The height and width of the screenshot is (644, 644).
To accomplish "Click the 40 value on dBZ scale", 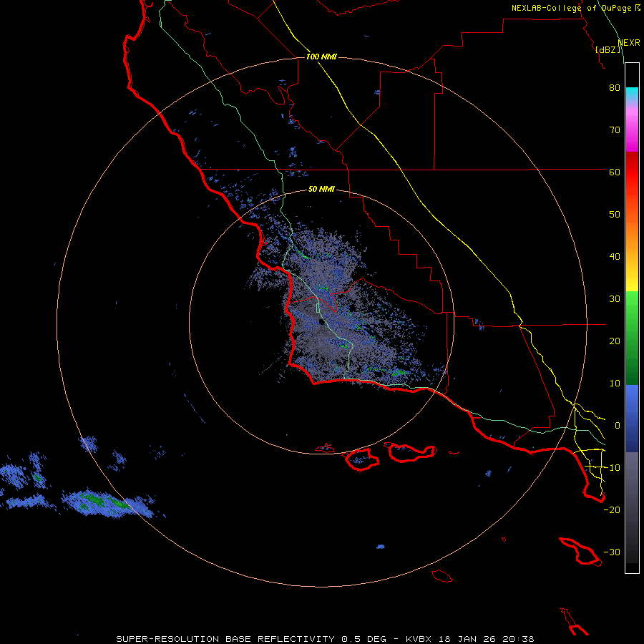I will [x=615, y=257].
